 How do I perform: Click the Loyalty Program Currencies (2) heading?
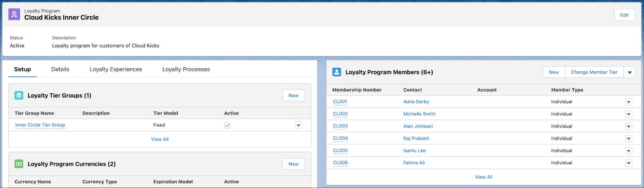pos(72,164)
